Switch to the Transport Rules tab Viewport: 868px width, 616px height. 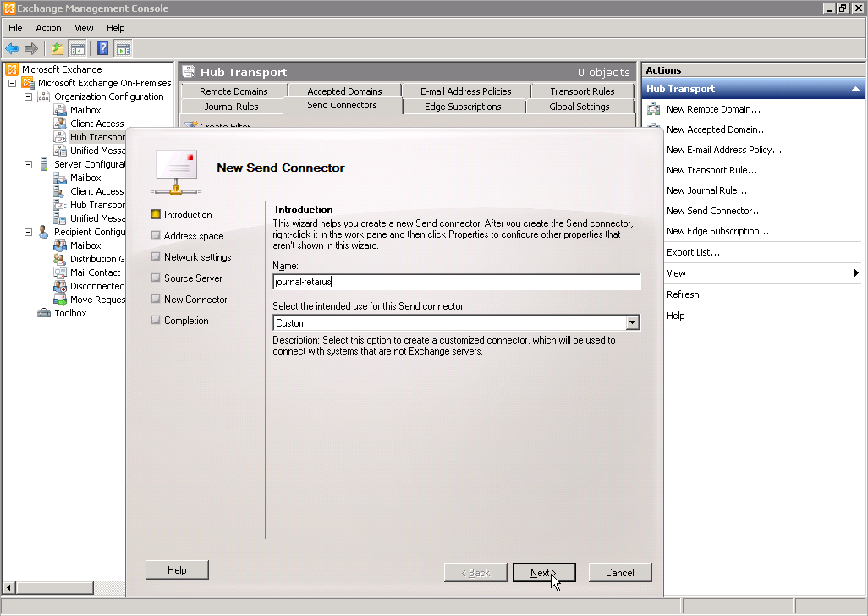tap(582, 91)
